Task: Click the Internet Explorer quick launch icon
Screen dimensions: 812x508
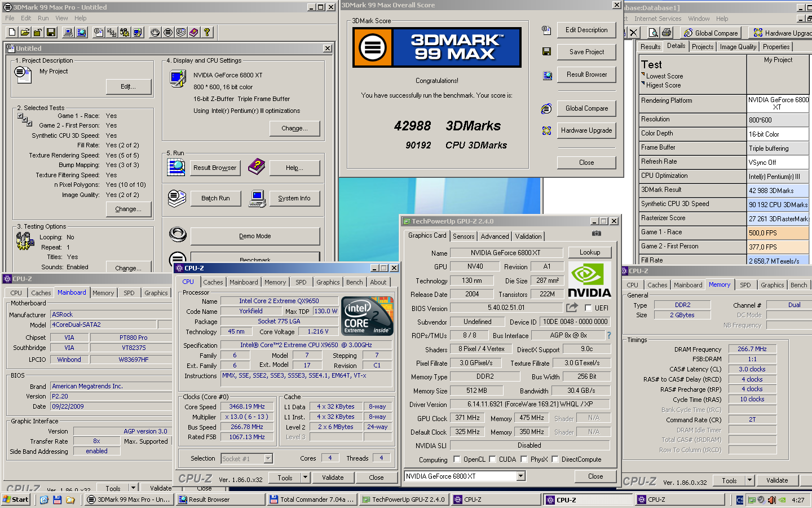Action: 44,500
